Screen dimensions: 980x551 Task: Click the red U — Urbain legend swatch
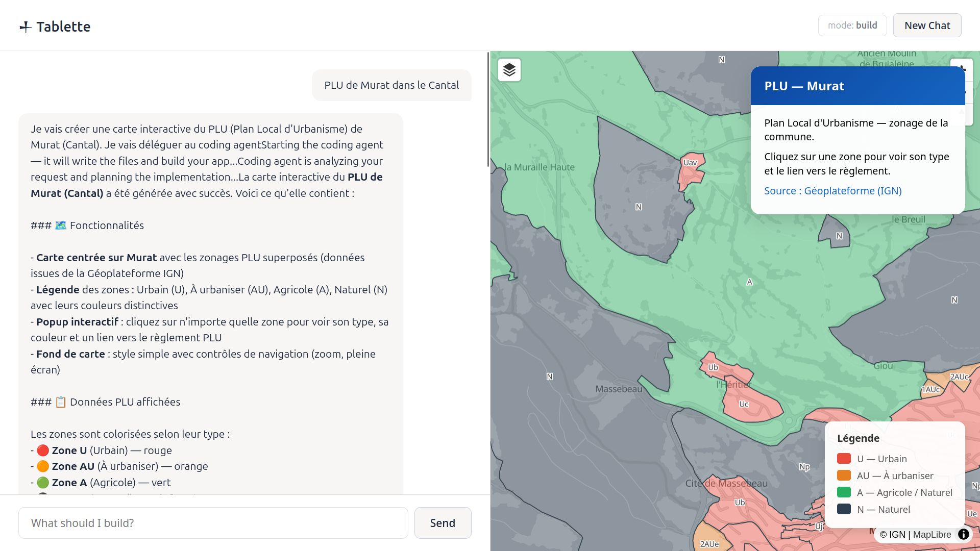(844, 459)
